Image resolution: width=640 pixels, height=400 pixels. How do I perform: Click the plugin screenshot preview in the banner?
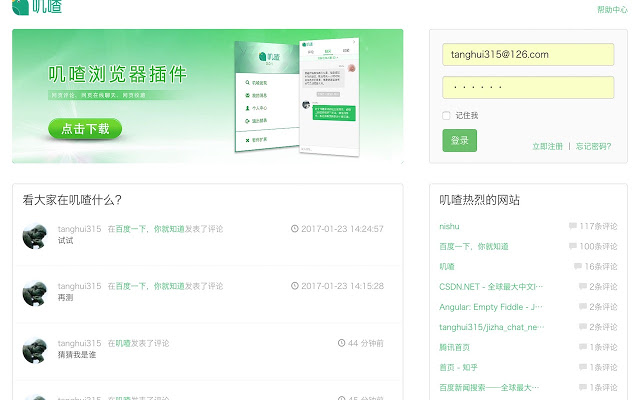297,98
